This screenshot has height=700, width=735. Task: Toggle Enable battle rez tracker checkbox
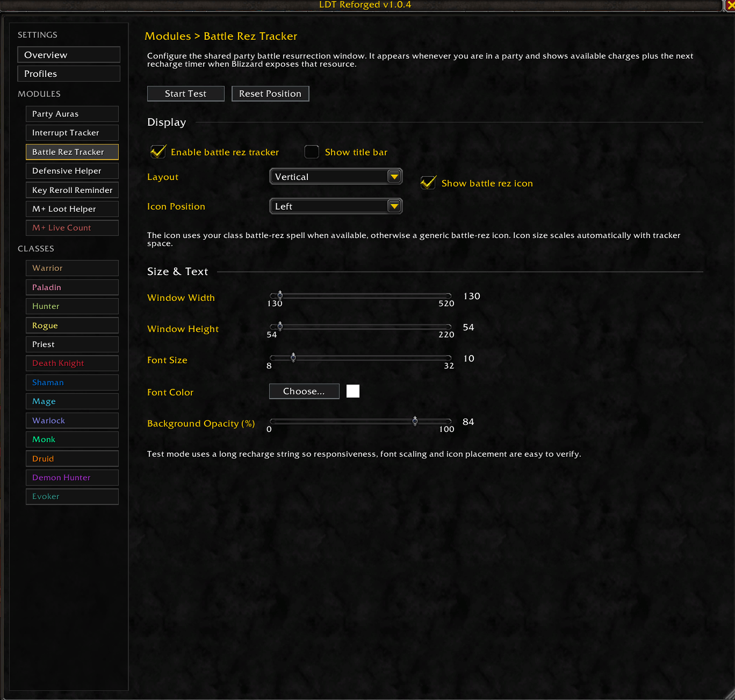click(x=158, y=152)
